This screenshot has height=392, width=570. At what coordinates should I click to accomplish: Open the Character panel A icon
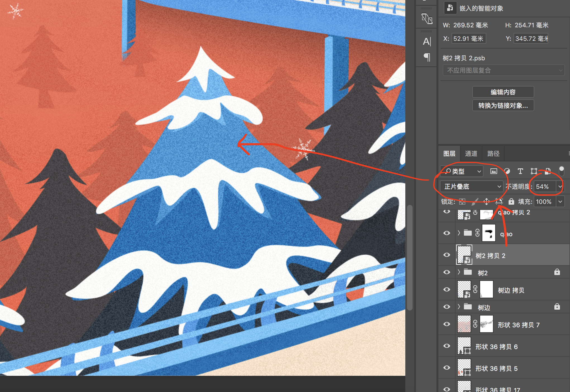pos(427,42)
